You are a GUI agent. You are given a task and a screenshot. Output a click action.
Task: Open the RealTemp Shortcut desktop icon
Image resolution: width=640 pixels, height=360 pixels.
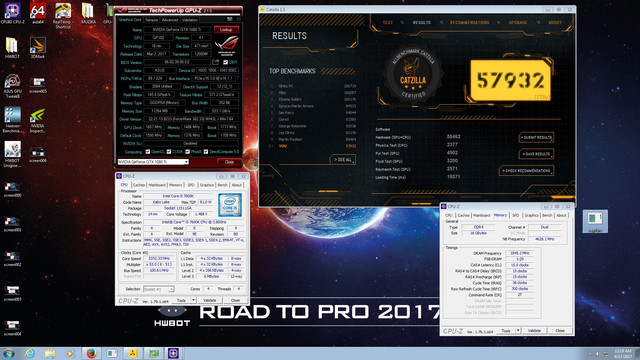coord(63,16)
